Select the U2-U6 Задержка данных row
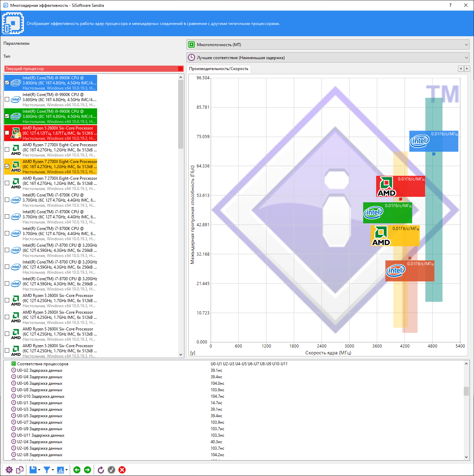The width and height of the screenshot is (474, 476). pyautogui.click(x=233, y=448)
